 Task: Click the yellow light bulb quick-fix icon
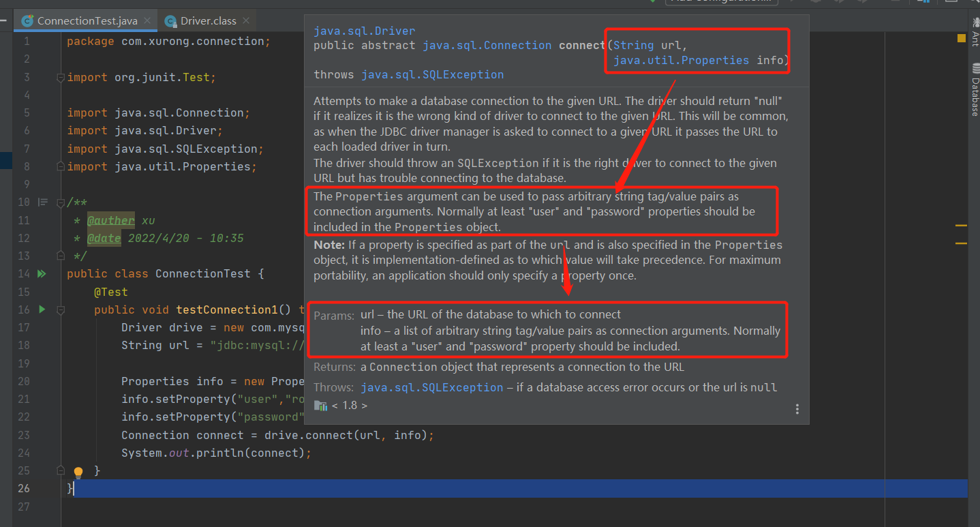pos(78,472)
